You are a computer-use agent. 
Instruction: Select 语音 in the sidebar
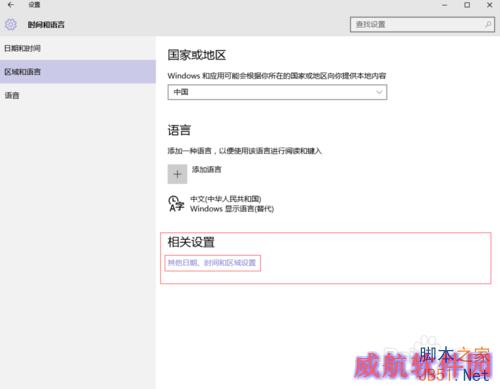point(78,95)
